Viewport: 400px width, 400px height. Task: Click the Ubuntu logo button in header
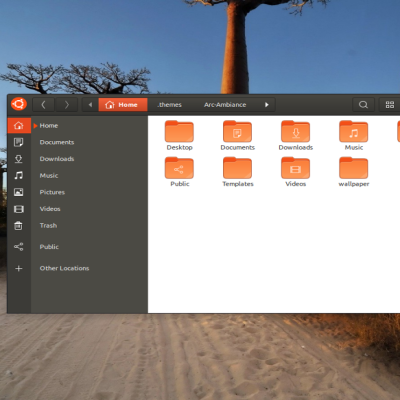point(19,104)
